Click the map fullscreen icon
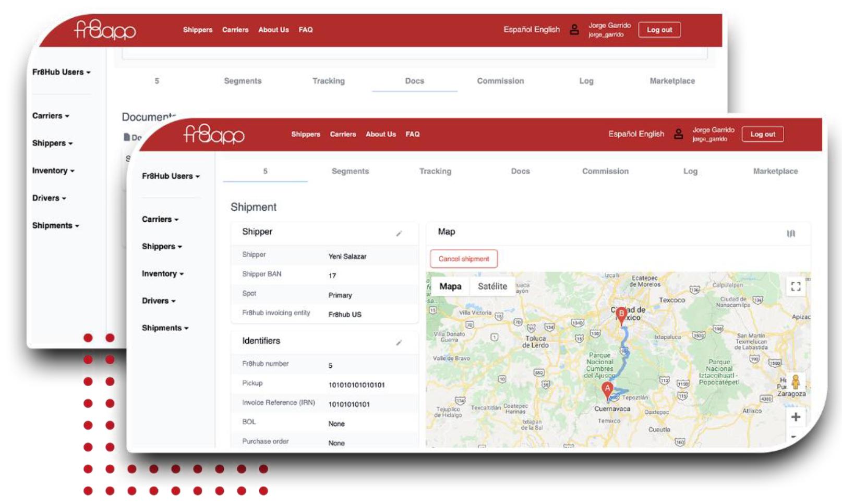 pyautogui.click(x=796, y=286)
